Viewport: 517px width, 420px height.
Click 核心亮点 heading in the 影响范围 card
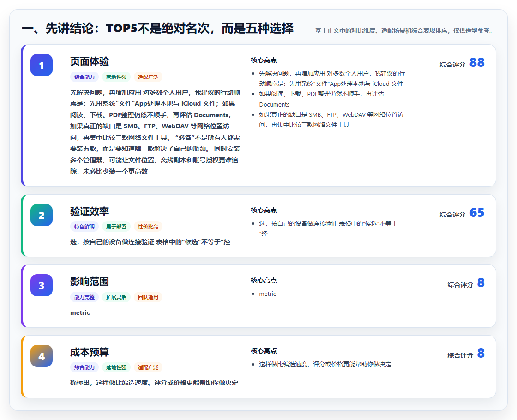pyautogui.click(x=264, y=281)
